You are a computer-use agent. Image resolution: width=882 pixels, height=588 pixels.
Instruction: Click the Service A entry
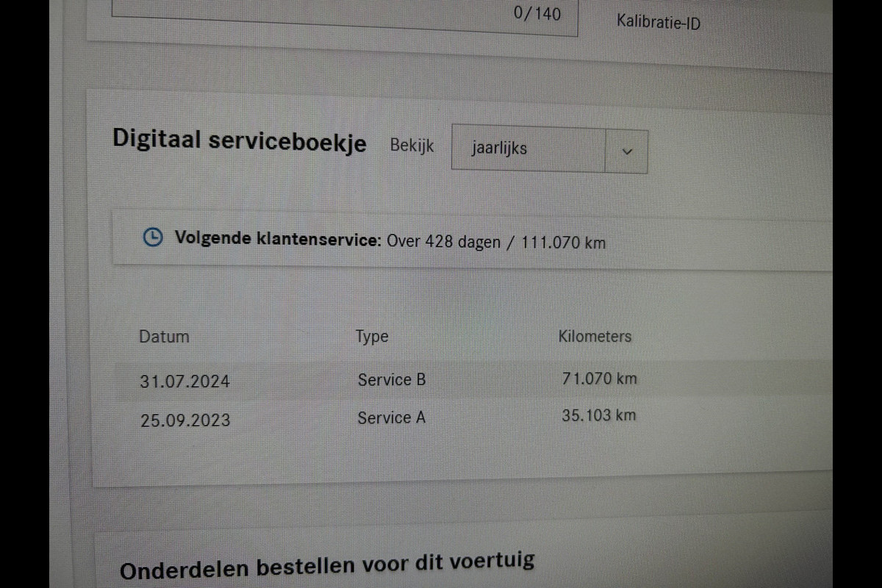coord(392,417)
